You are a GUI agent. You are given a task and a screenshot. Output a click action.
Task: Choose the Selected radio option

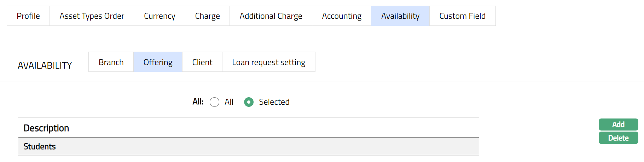pyautogui.click(x=249, y=102)
